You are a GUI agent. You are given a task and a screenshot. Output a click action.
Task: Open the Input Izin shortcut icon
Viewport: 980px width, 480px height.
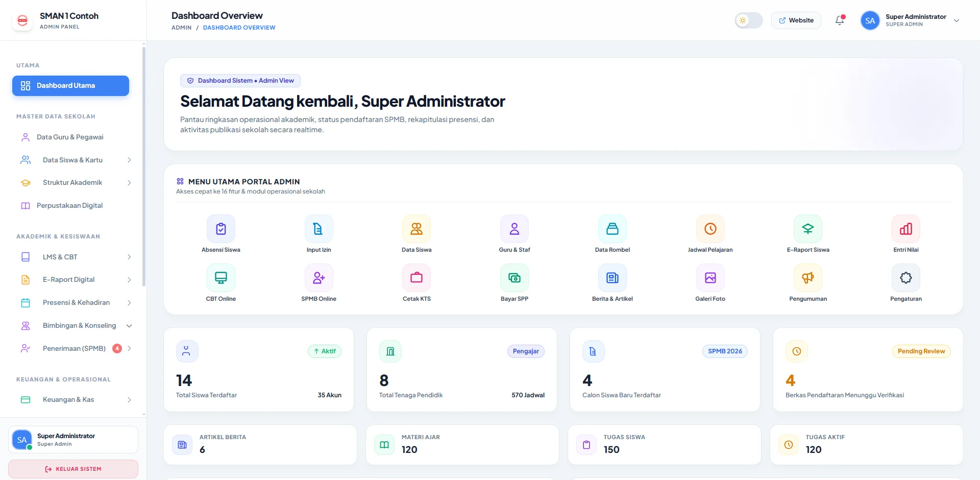(318, 229)
